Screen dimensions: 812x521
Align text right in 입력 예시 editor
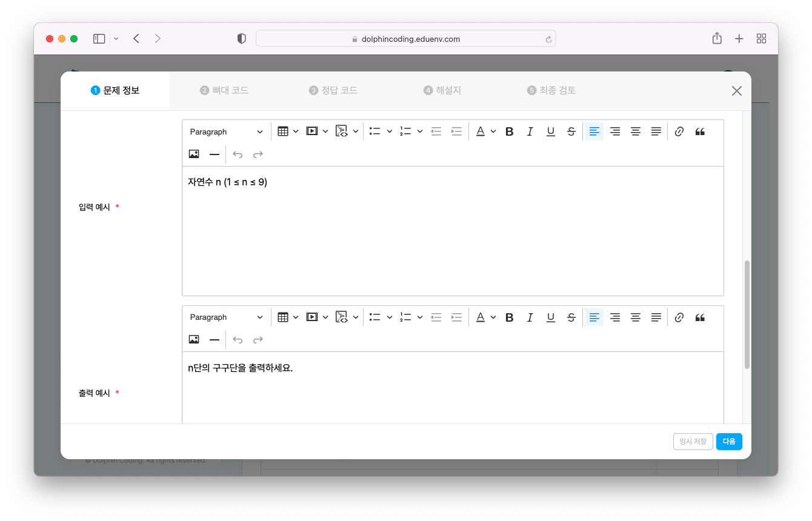coord(615,131)
